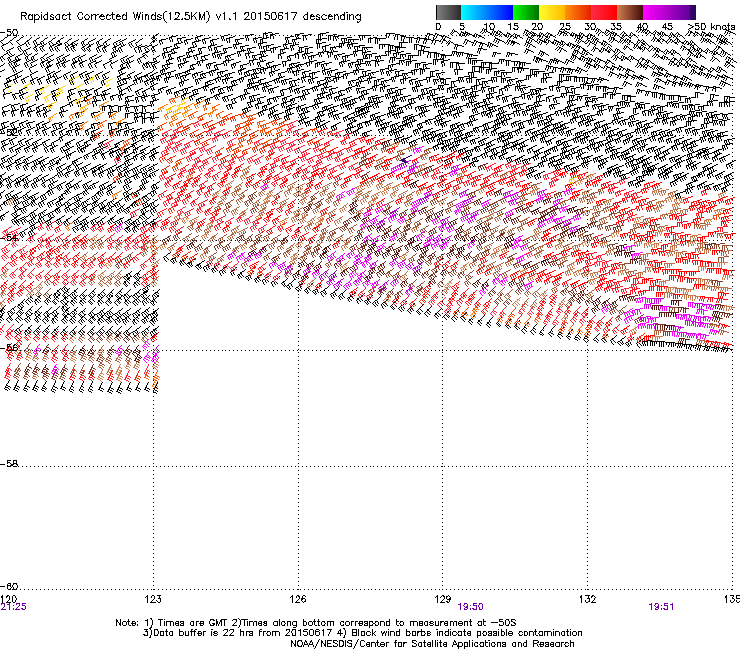740x650 pixels.
Task: Click the cyan 5-10 knots legend swatch
Action: click(474, 12)
